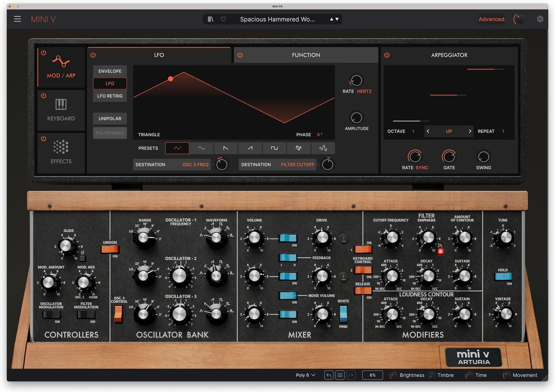Select the triangle LFO waveform preset
The image size is (555, 392).
point(177,148)
